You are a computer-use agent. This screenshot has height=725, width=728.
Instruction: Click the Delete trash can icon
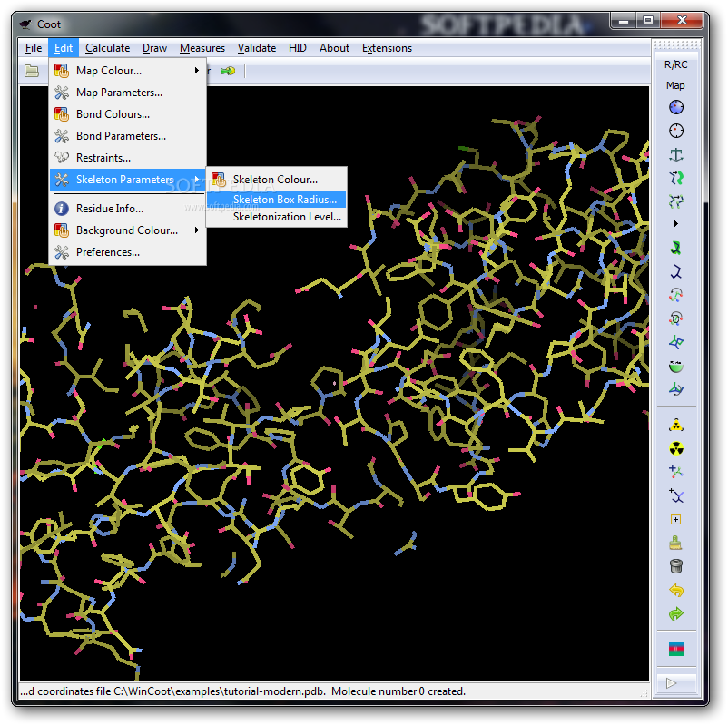pyautogui.click(x=676, y=566)
